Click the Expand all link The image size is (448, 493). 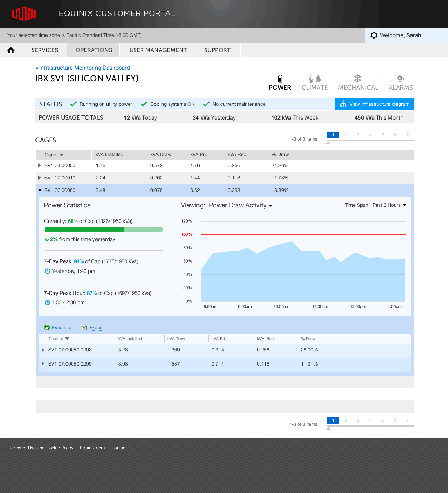(63, 328)
